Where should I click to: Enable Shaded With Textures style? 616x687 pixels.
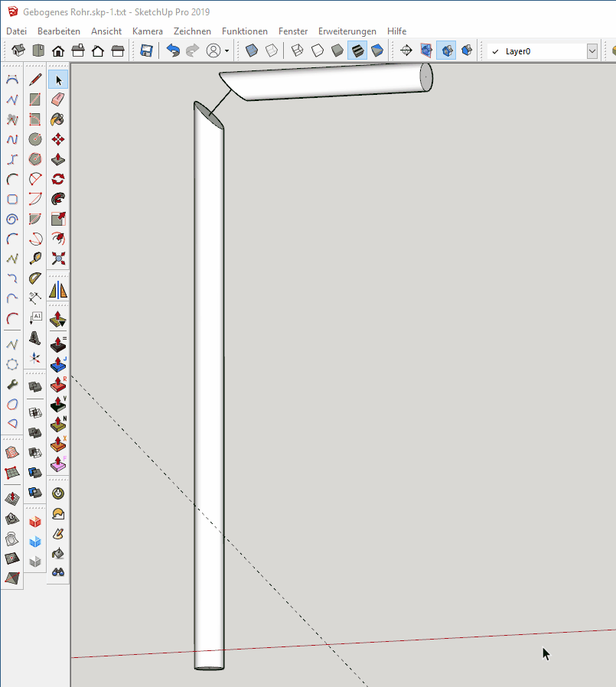tap(357, 51)
